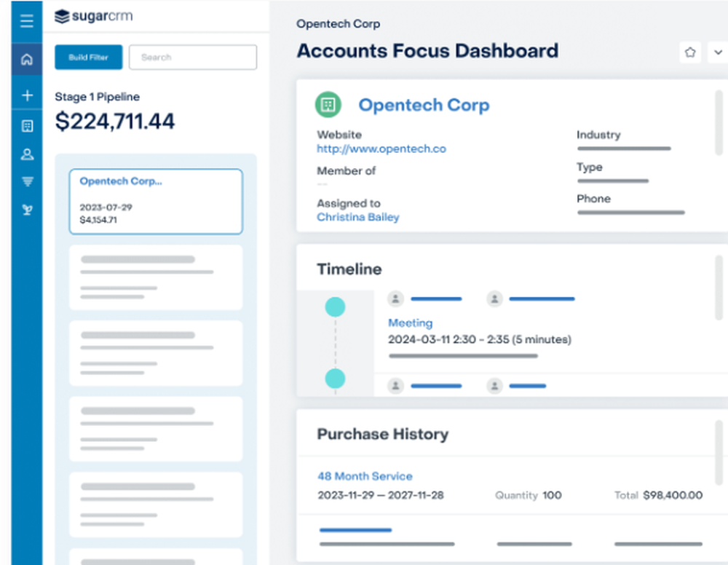Click the Build Filter button
The width and height of the screenshot is (728, 565).
coord(89,57)
